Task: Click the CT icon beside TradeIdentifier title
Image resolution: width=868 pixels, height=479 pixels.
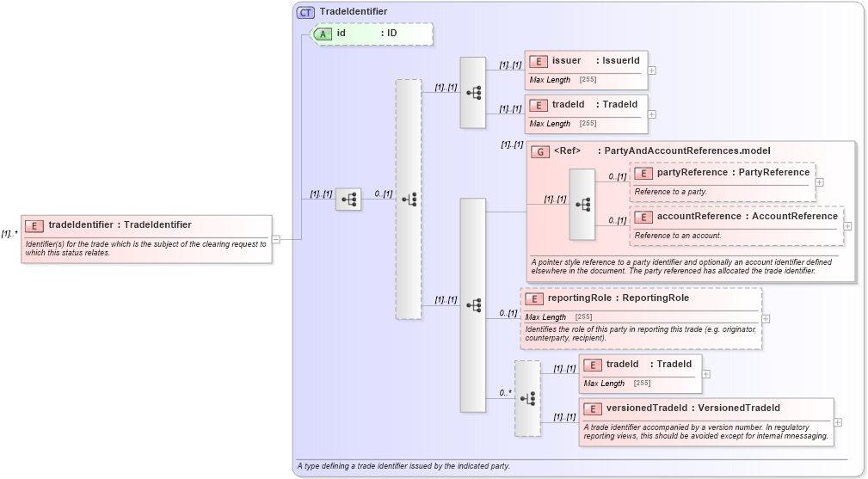Action: point(305,12)
